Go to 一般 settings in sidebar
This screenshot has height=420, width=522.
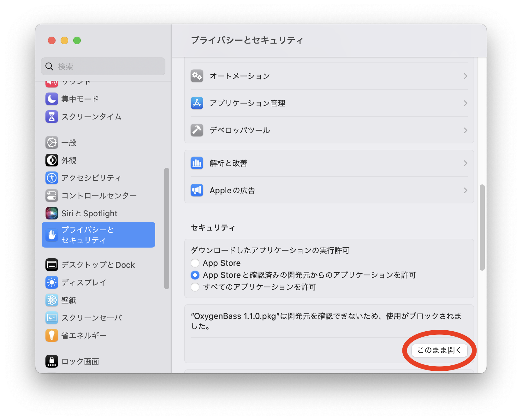[98, 142]
